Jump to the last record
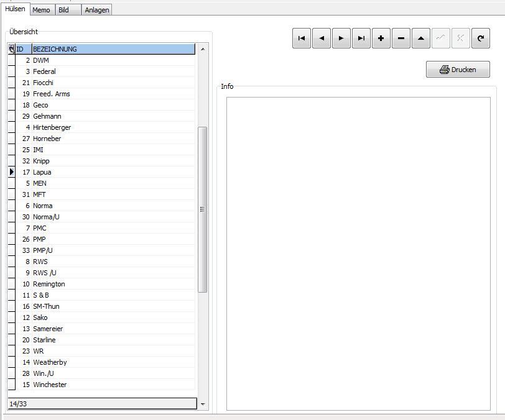505x420 pixels. coord(361,39)
